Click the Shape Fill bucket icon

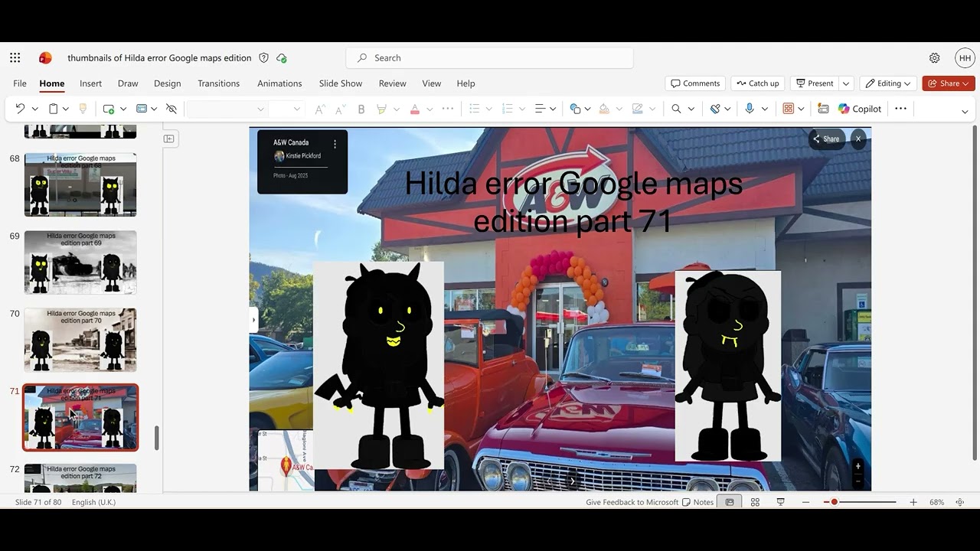(x=604, y=109)
